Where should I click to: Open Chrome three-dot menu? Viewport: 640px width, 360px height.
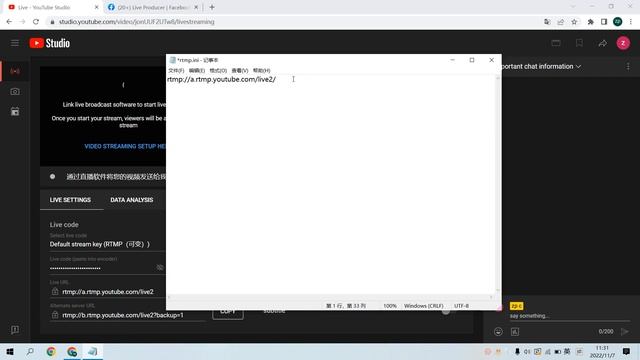[631, 22]
